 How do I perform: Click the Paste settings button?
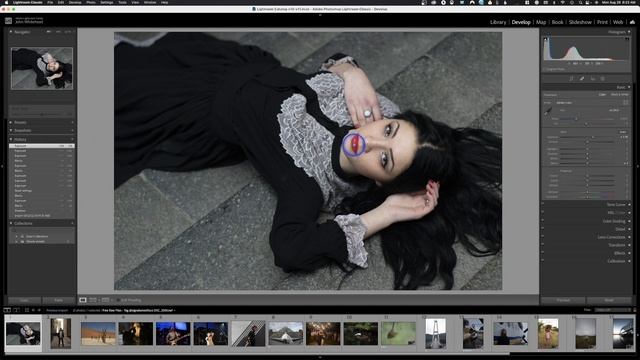tap(59, 300)
